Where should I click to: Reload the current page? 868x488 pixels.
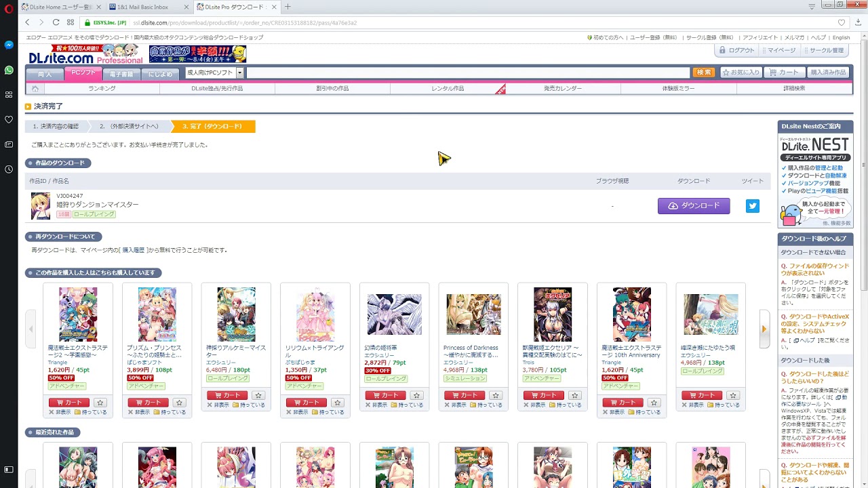[x=56, y=22]
